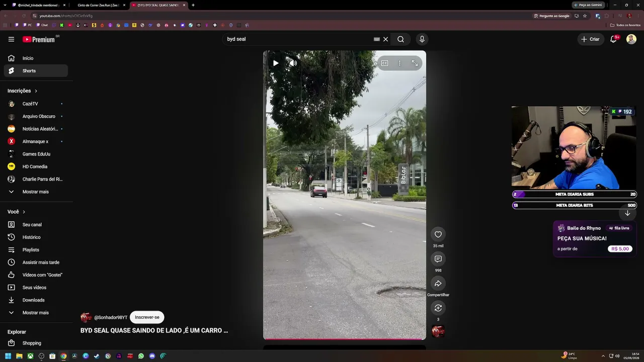Click the Short's red progress bar

click(344, 339)
